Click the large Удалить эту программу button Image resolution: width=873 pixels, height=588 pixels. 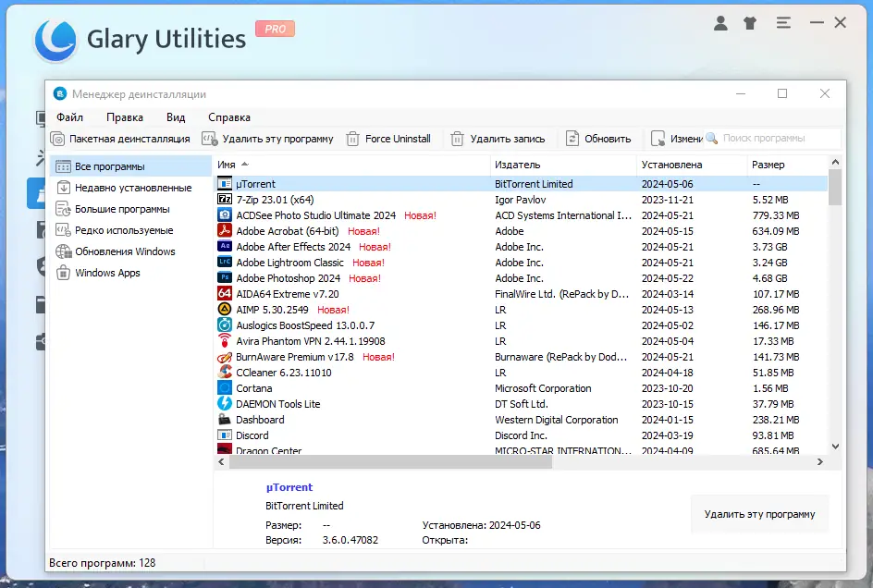[x=759, y=514]
